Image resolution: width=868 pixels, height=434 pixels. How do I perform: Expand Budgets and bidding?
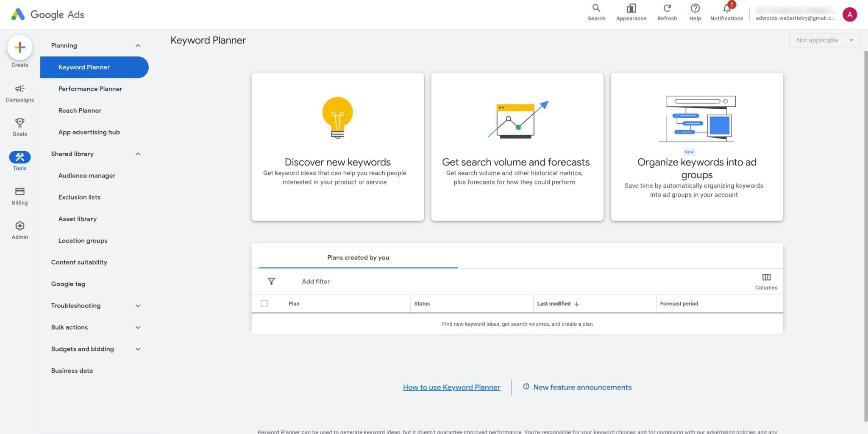137,349
